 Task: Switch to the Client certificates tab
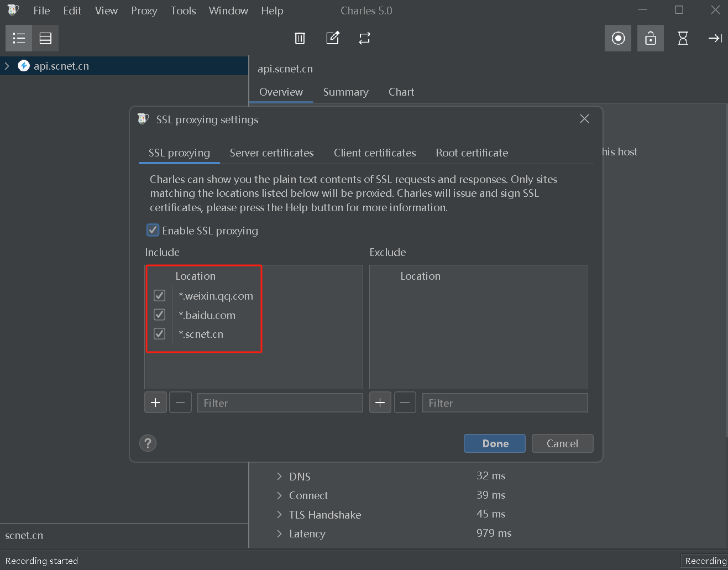(x=375, y=153)
